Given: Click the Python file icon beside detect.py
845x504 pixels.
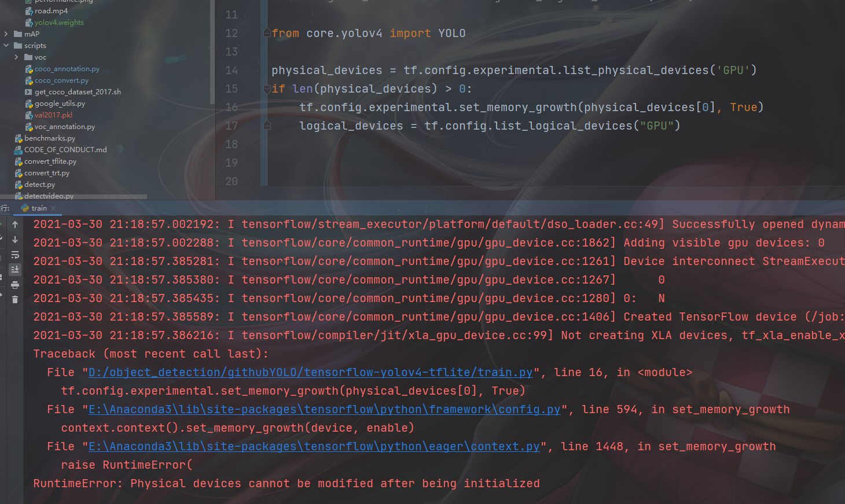Looking at the screenshot, I should [x=18, y=184].
